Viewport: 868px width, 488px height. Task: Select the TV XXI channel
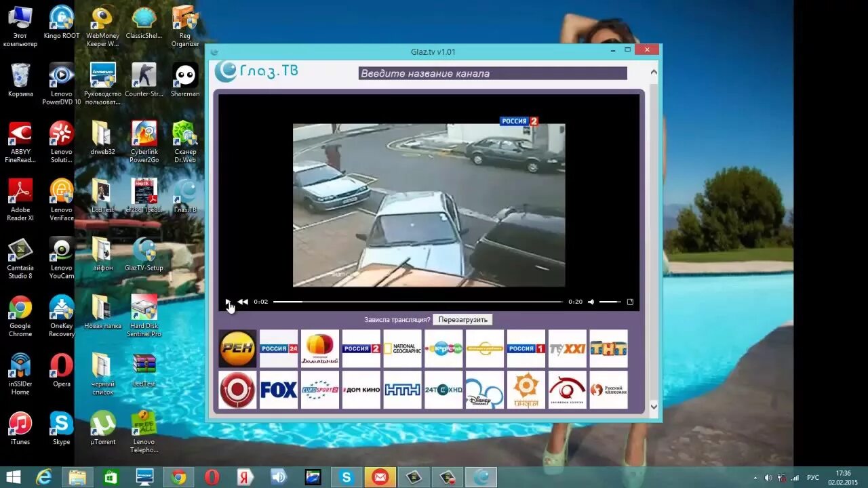point(567,348)
